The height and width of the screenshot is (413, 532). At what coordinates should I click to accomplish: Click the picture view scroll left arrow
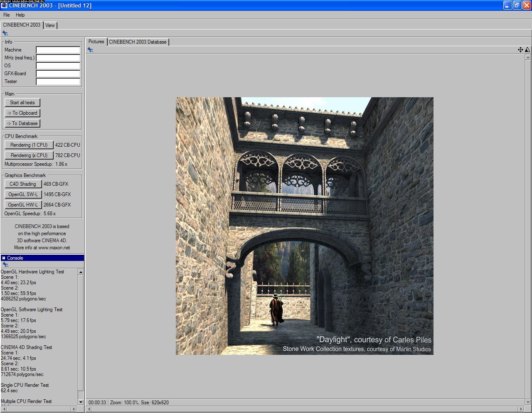(x=89, y=409)
